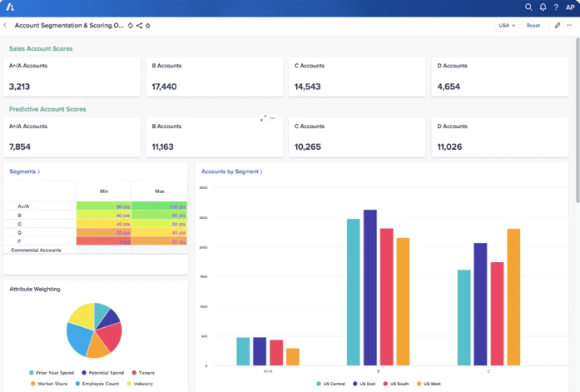The width and height of the screenshot is (580, 392).
Task: Click the Predictive D Accounts value 11,026
Action: [x=450, y=146]
